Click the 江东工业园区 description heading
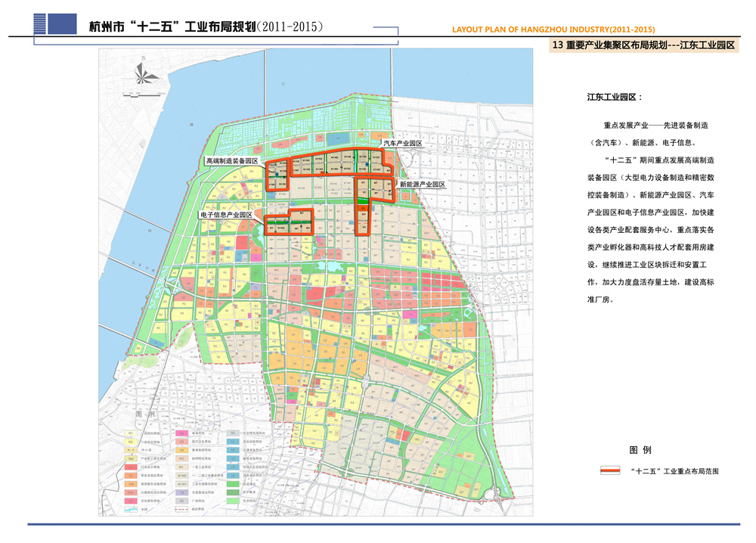 coord(614,98)
